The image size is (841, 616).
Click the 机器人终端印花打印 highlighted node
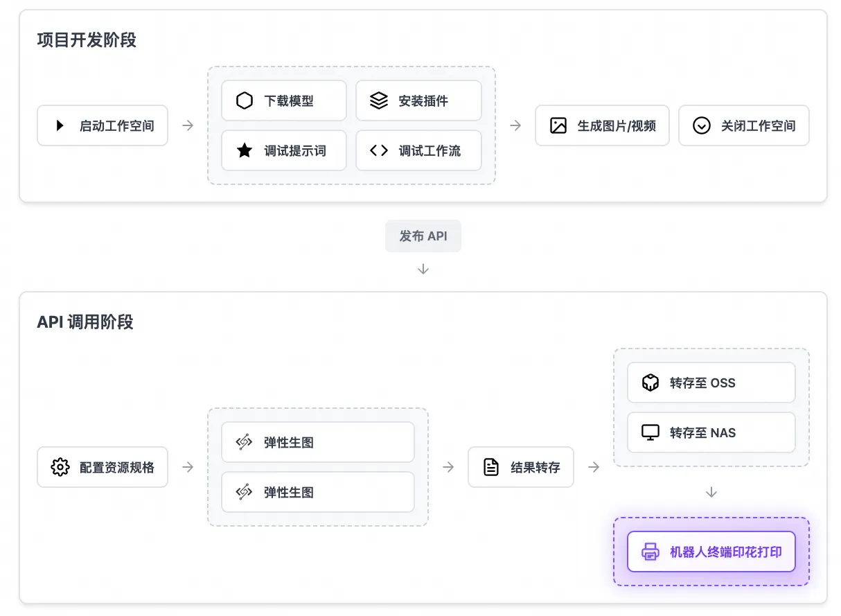point(711,552)
